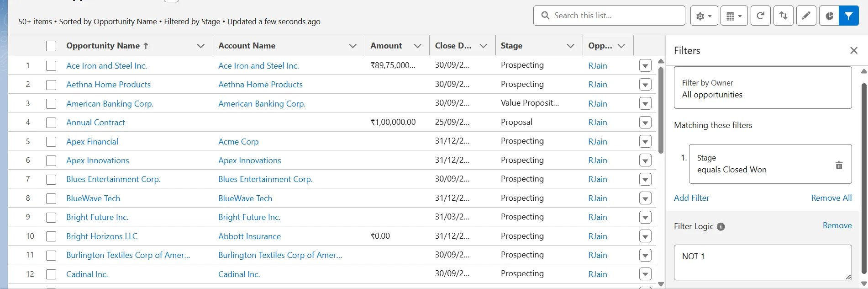Viewport: 868px width, 289px height.
Task: Click the Filters panel scrollbar thumb
Action: pyautogui.click(x=864, y=178)
